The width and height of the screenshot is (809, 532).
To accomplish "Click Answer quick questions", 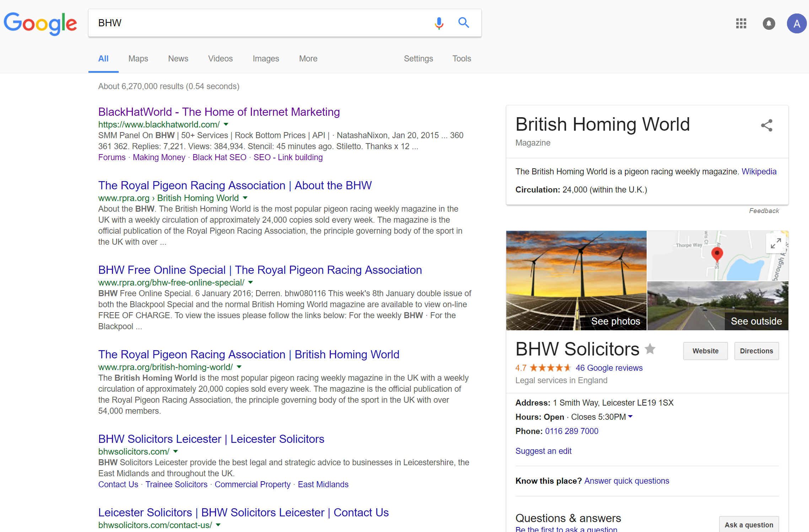I will [627, 481].
